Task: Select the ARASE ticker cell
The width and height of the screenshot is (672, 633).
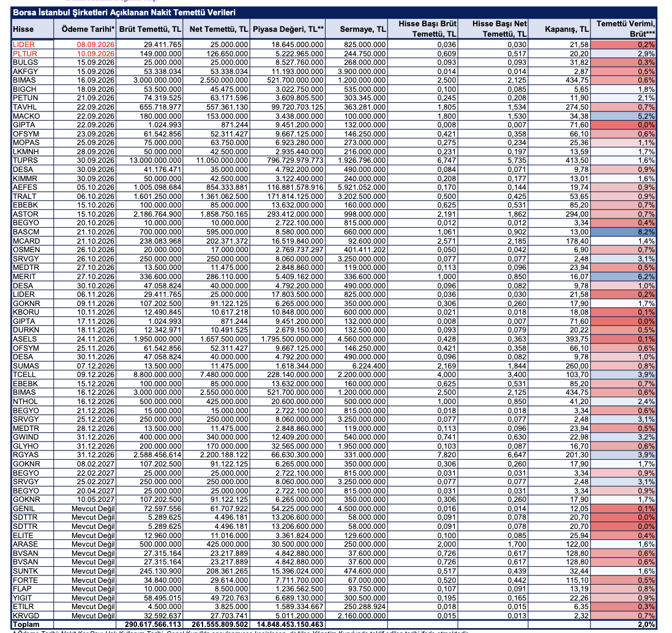Action: pos(25,544)
